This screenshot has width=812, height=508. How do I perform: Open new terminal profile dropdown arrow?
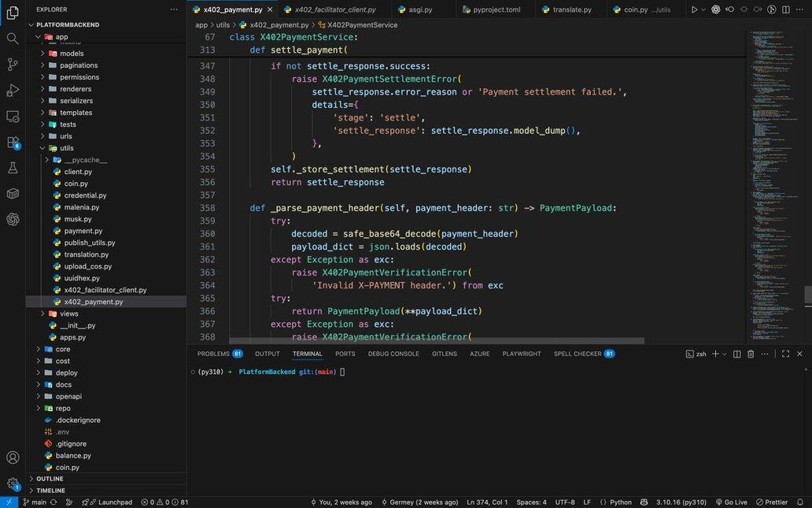725,354
